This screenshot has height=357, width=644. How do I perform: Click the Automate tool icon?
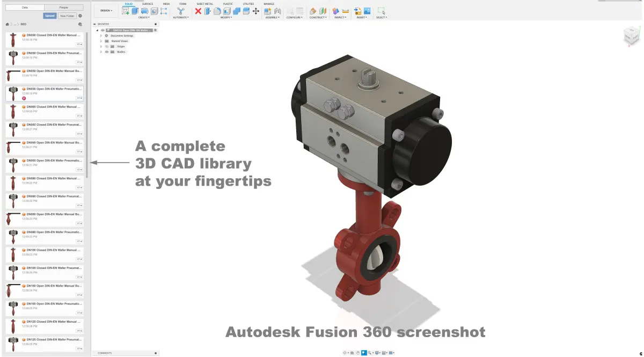tap(180, 11)
